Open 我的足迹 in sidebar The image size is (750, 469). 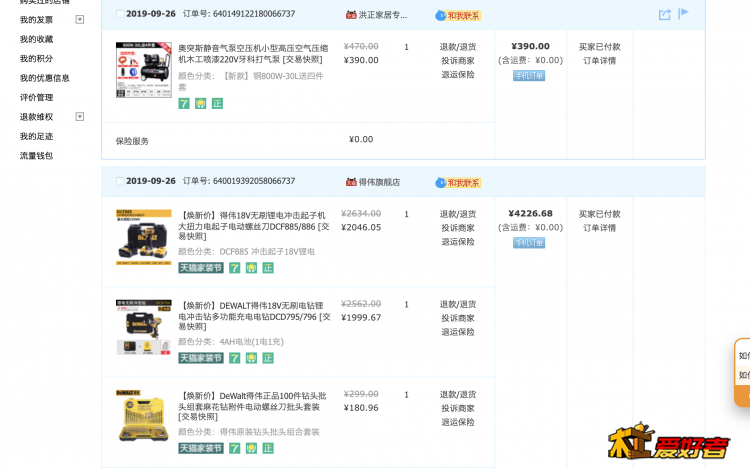[36, 136]
